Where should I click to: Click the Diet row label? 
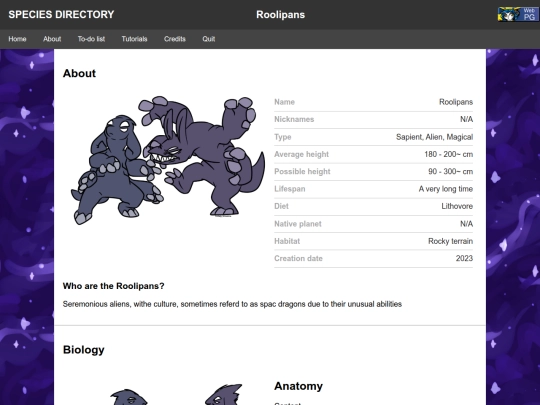[x=281, y=206]
